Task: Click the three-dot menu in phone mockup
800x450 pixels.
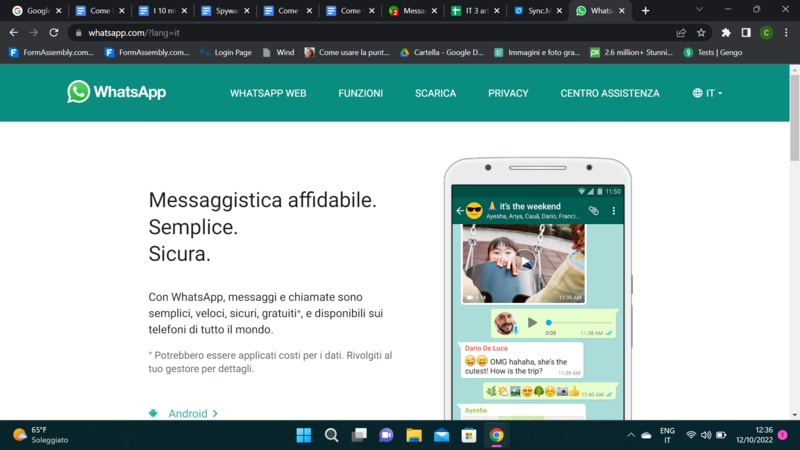Action: pyautogui.click(x=613, y=210)
